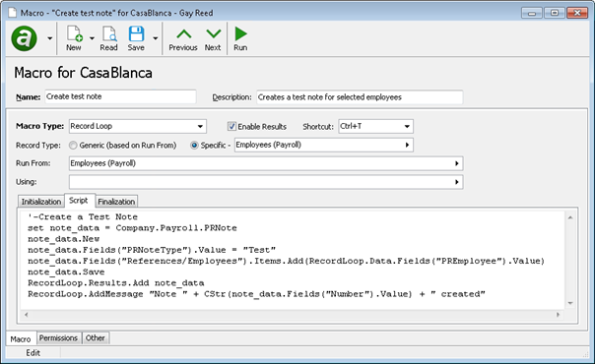Image resolution: width=595 pixels, height=364 pixels.
Task: Maximize the Macro window
Action: 555,13
